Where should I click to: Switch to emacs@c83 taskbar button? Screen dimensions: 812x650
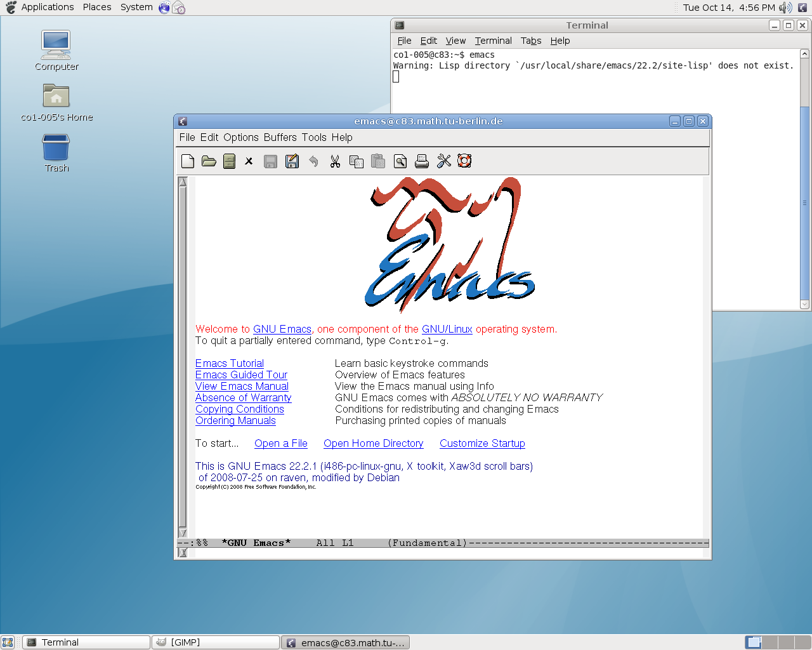(345, 642)
